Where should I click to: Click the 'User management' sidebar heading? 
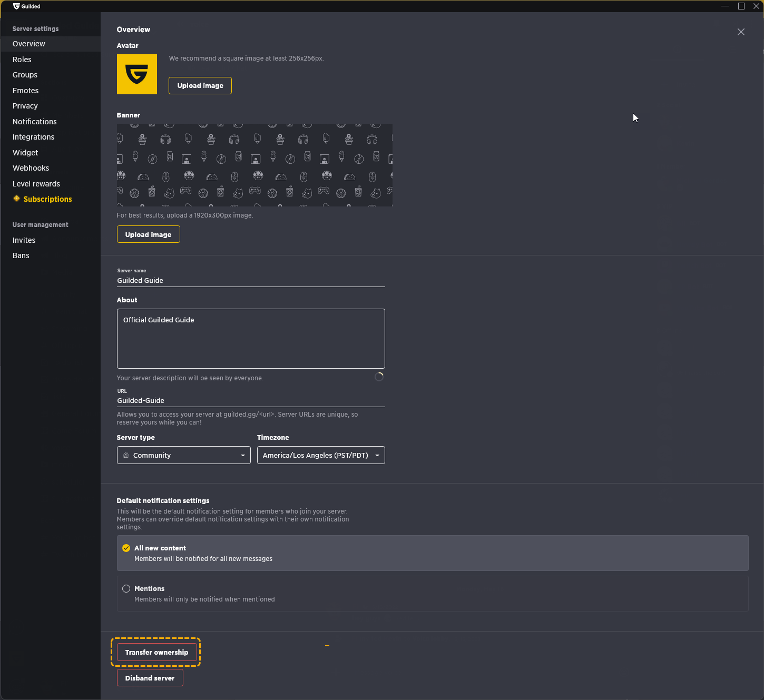point(41,225)
